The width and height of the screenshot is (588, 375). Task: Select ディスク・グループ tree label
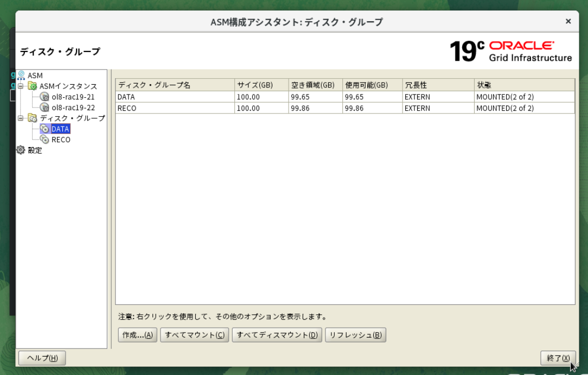point(72,118)
